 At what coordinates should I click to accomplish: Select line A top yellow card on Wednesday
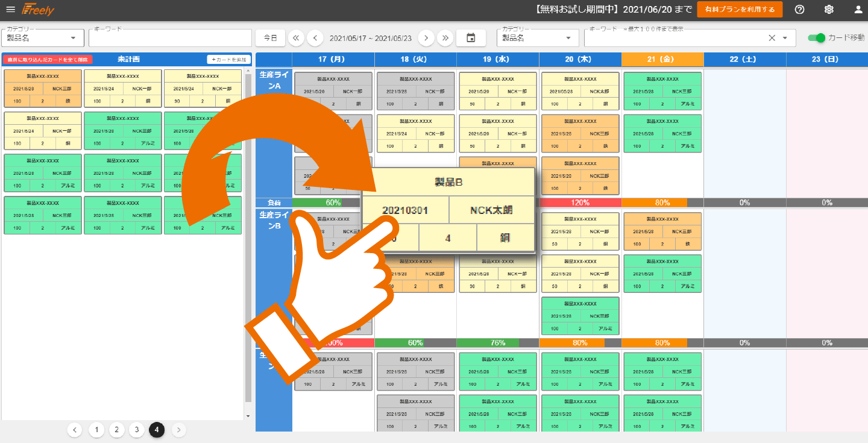[498, 91]
